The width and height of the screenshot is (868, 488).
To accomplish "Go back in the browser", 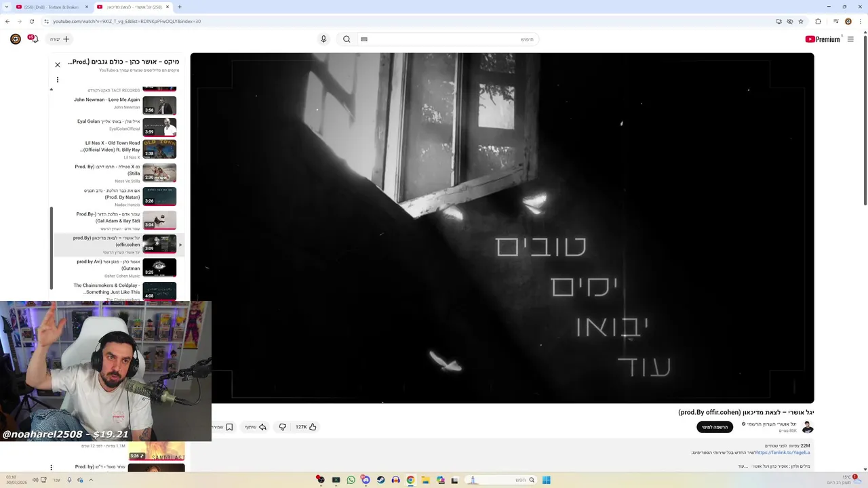I will [7, 21].
